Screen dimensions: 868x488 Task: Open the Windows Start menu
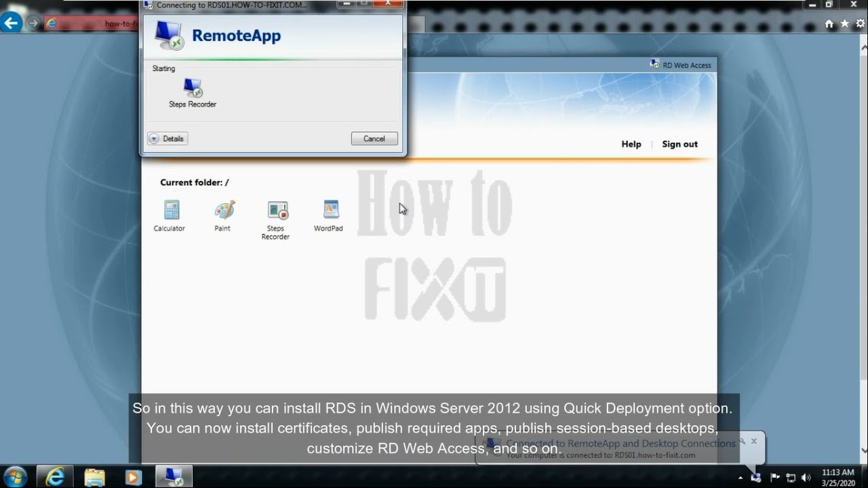[x=16, y=476]
